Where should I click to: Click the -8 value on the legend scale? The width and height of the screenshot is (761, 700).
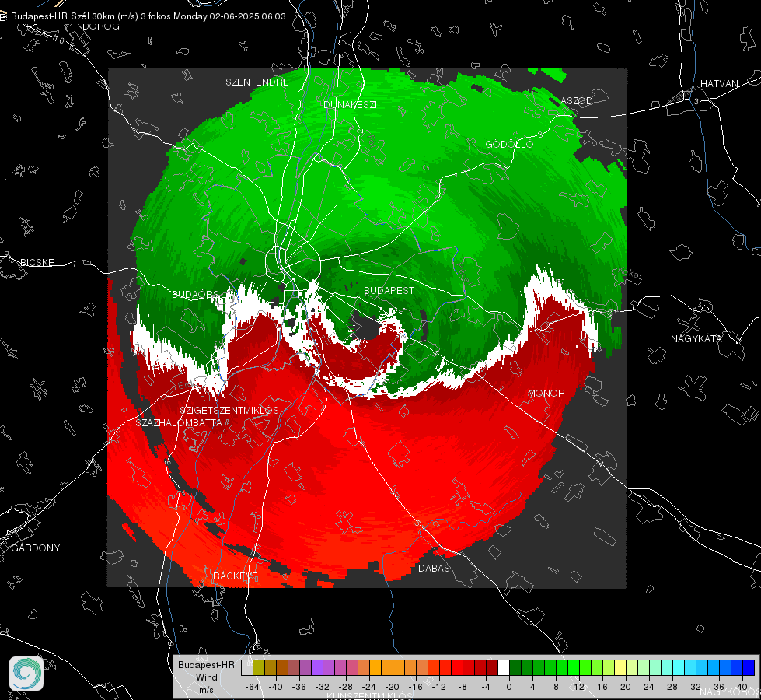click(x=464, y=687)
